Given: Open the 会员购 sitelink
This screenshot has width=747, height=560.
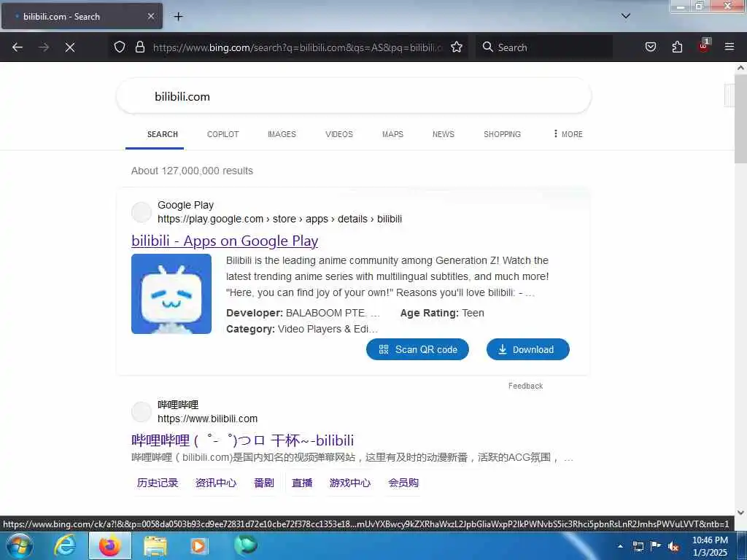Looking at the screenshot, I should click(x=403, y=483).
